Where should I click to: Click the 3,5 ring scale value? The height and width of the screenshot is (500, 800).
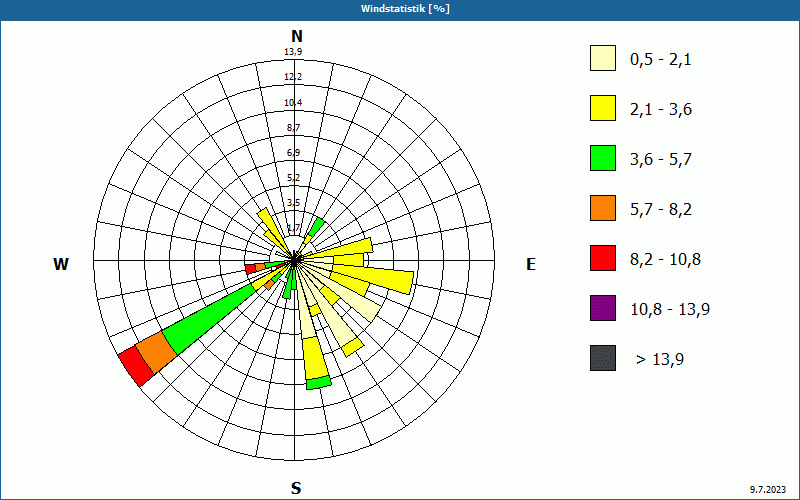[293, 203]
